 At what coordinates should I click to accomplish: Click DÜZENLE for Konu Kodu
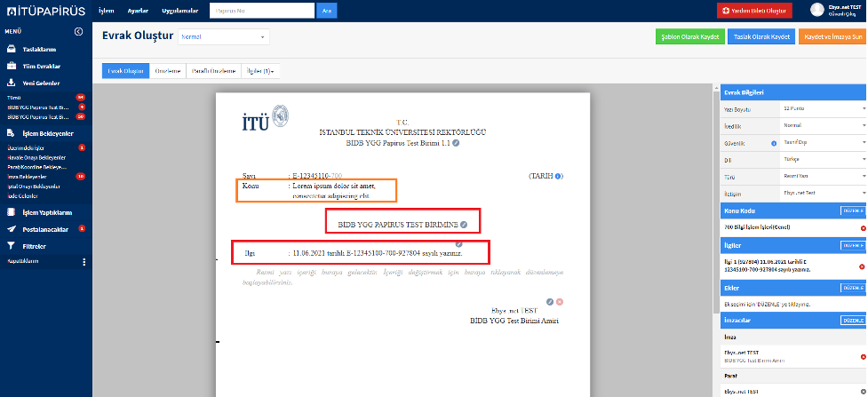(853, 211)
